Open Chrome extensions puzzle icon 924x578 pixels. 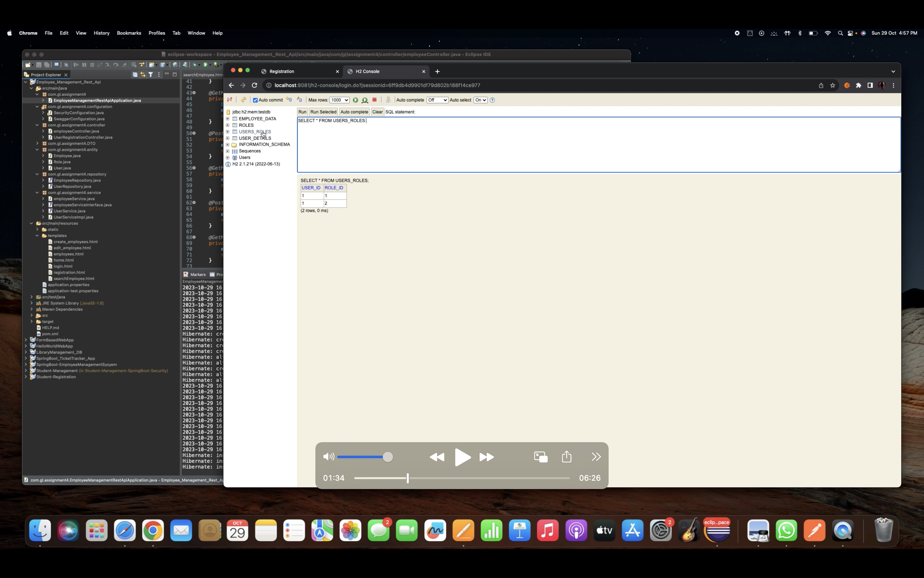tap(859, 85)
